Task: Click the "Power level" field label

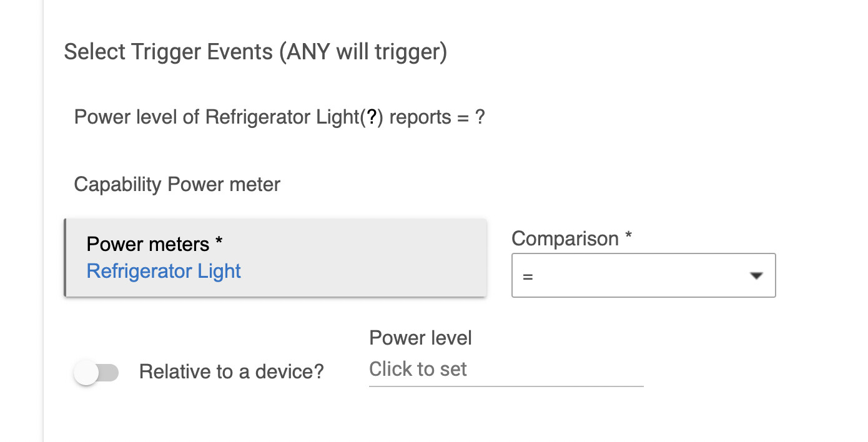Action: click(420, 338)
